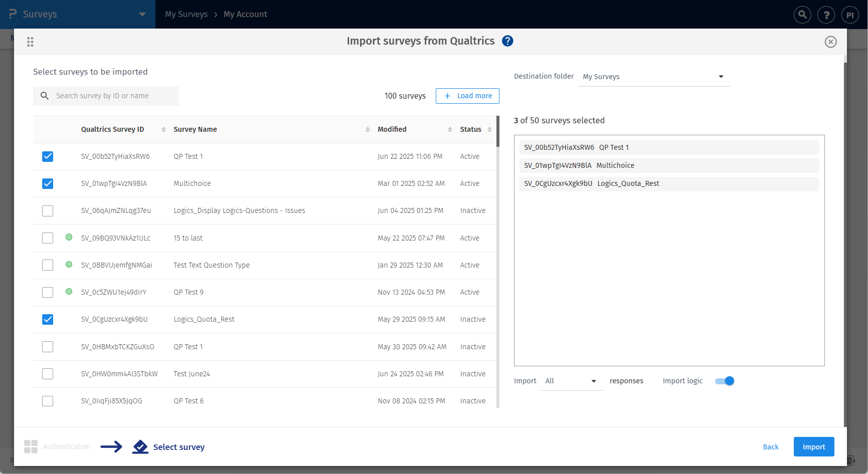Click survey name Test Text Question Type
The image size is (868, 474).
coord(212,265)
